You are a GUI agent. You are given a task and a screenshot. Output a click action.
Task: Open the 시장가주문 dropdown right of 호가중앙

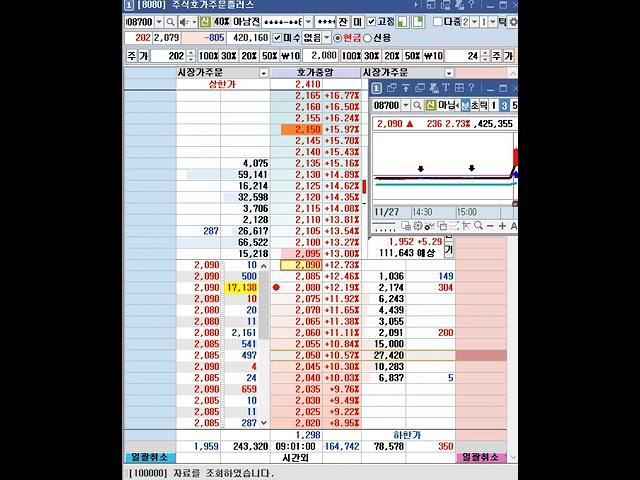[449, 73]
